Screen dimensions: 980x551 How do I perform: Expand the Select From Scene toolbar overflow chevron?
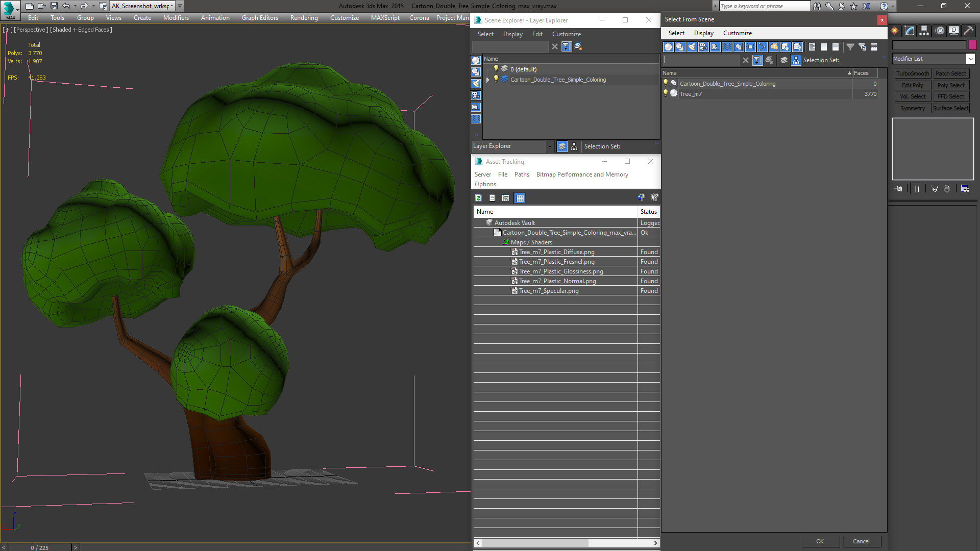click(884, 57)
